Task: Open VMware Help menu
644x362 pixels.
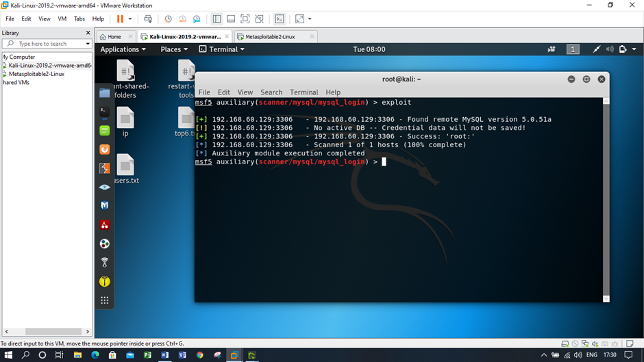Action: coord(98,19)
